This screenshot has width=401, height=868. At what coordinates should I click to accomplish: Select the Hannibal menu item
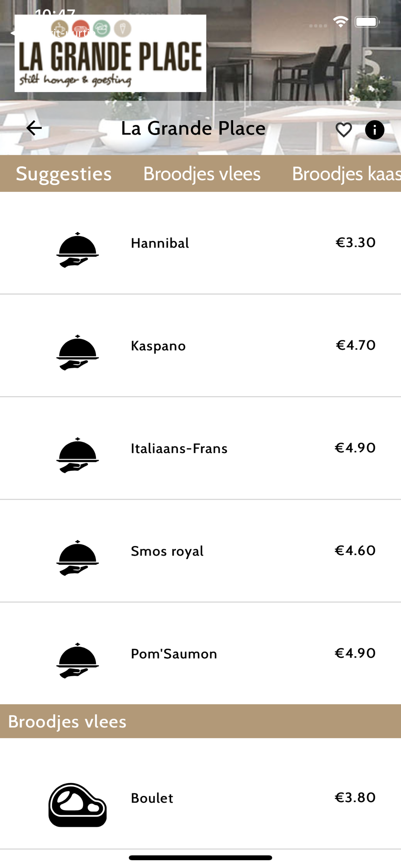coord(200,243)
